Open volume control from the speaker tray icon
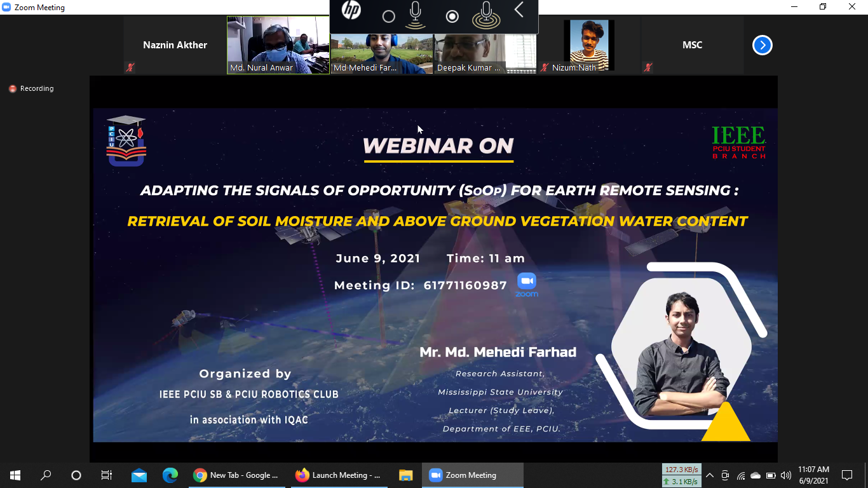868x488 pixels. pyautogui.click(x=786, y=475)
